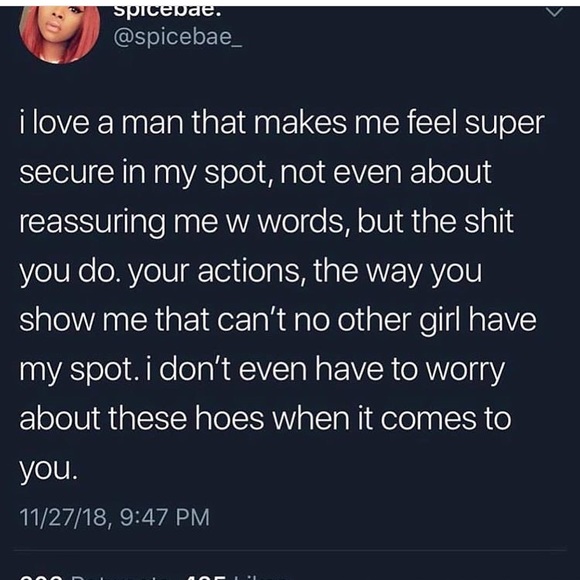Click the line starting 'show me that can't'
This screenshot has height=580, width=580.
277,320
